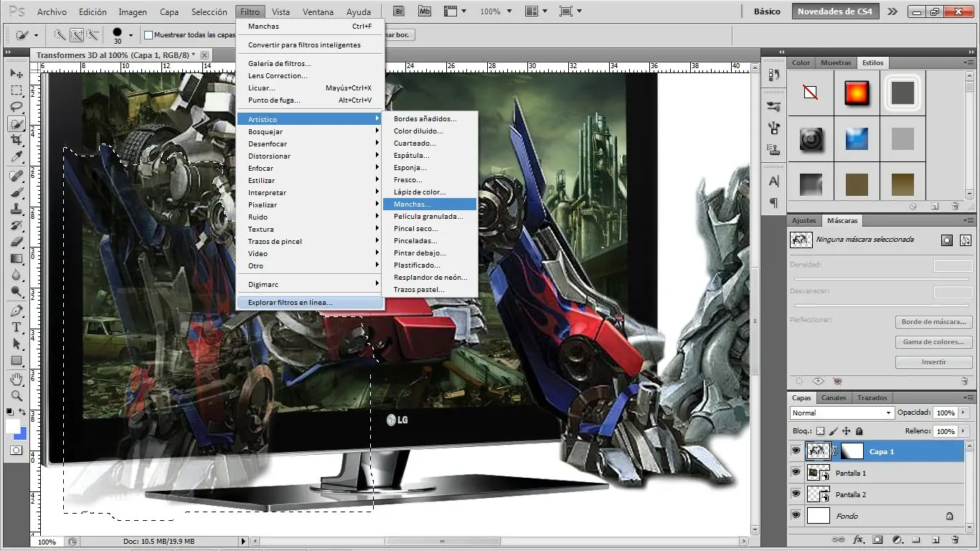Hide the Pantalla 2 layer
The height and width of the screenshot is (551, 980).
(795, 494)
